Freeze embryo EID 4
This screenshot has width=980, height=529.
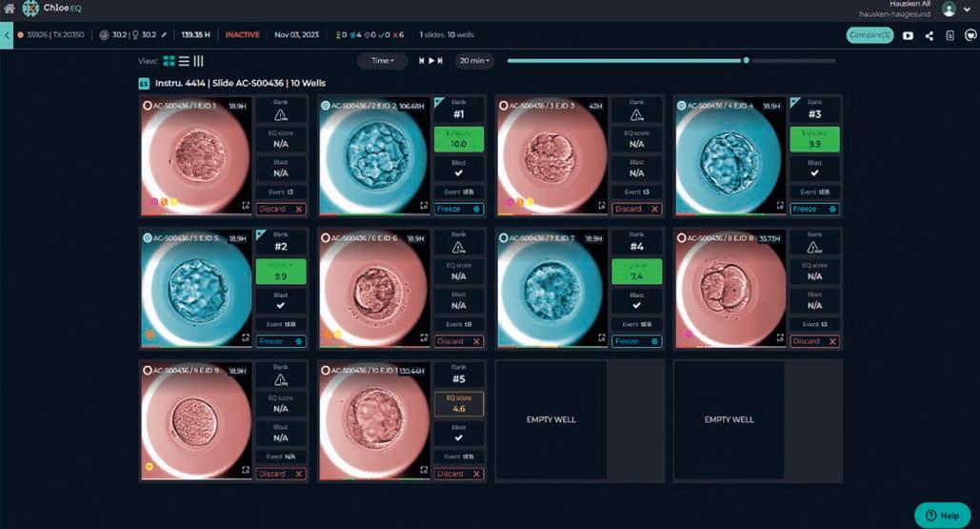pyautogui.click(x=814, y=209)
